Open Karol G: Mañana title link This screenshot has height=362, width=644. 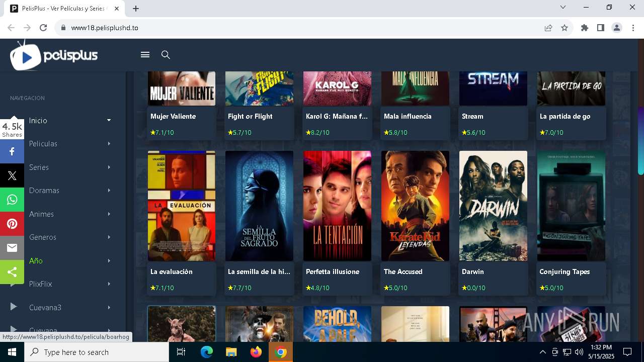click(337, 116)
